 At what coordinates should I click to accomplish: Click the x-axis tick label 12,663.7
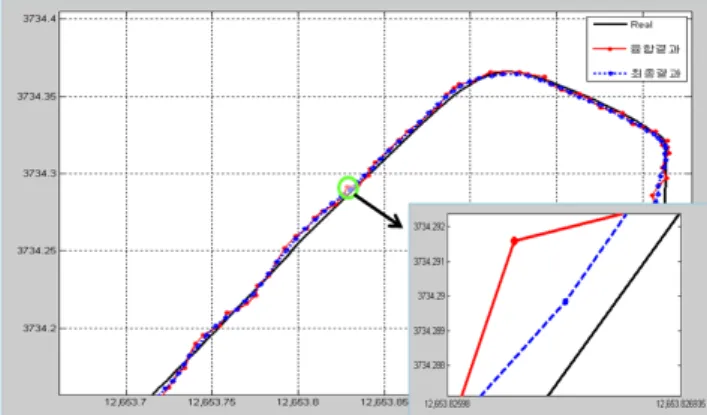point(125,401)
